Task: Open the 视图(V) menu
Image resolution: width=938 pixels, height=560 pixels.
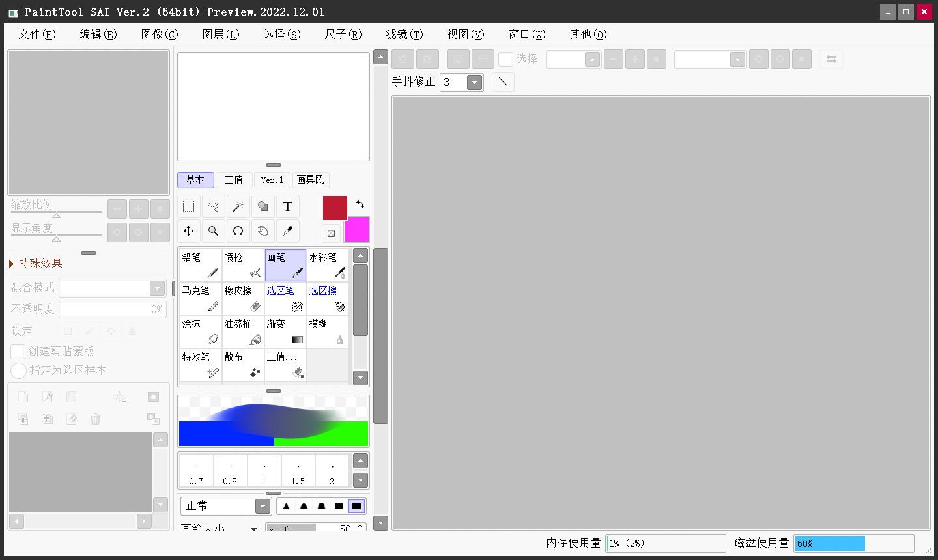Action: [x=466, y=34]
